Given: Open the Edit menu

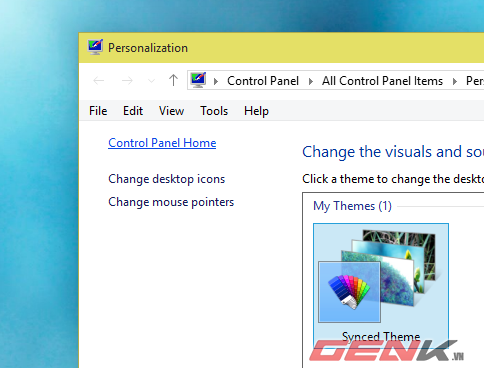Looking at the screenshot, I should (133, 111).
